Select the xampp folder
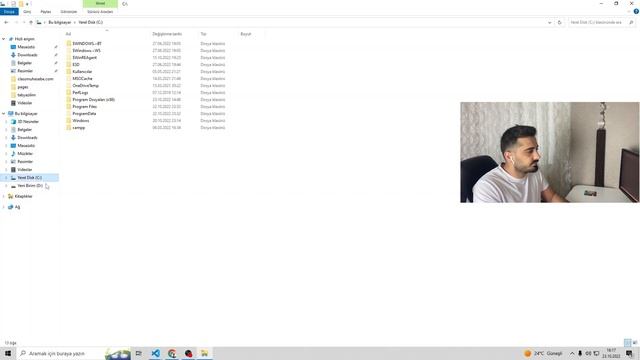 pyautogui.click(x=79, y=128)
